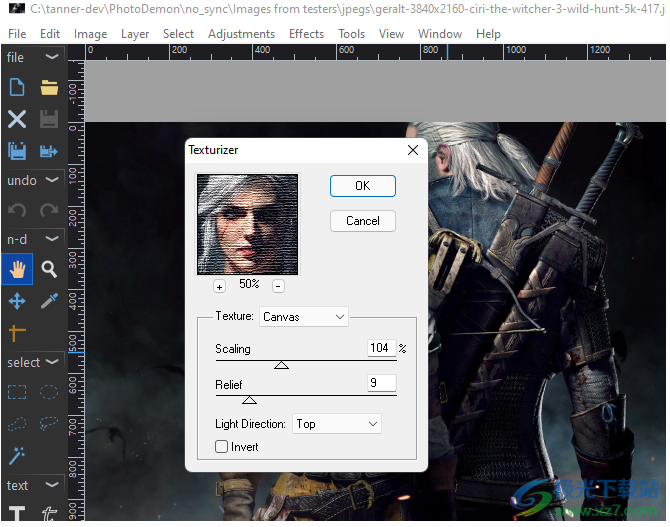The width and height of the screenshot is (670, 527).
Task: Select the Elliptical selection tool
Action: [49, 392]
